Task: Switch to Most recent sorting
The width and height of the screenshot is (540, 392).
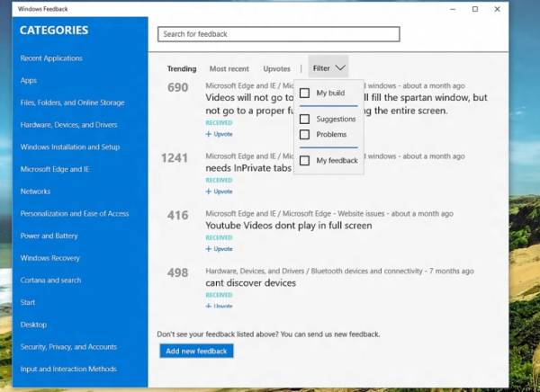Action: pyautogui.click(x=229, y=68)
